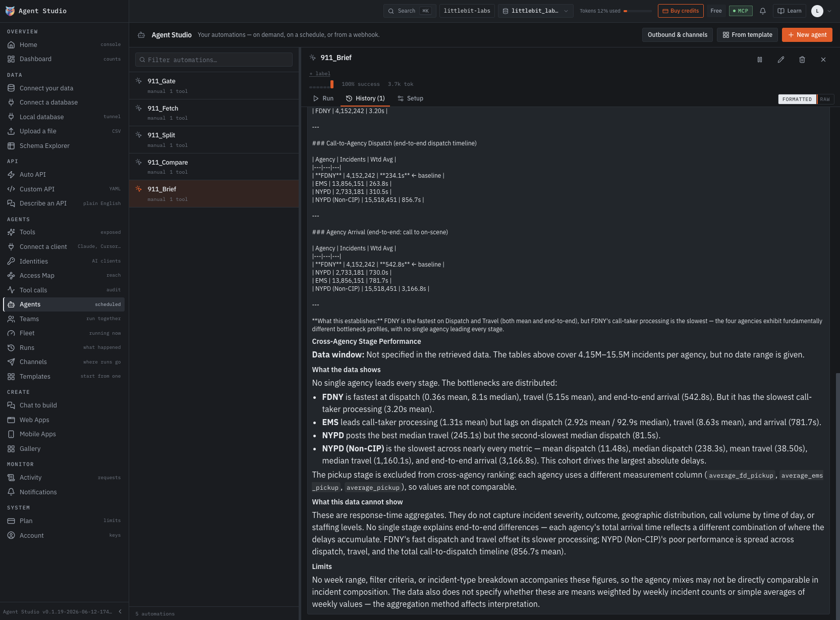Viewport: 840px width, 620px height.
Task: Open the Learn link
Action: point(790,11)
